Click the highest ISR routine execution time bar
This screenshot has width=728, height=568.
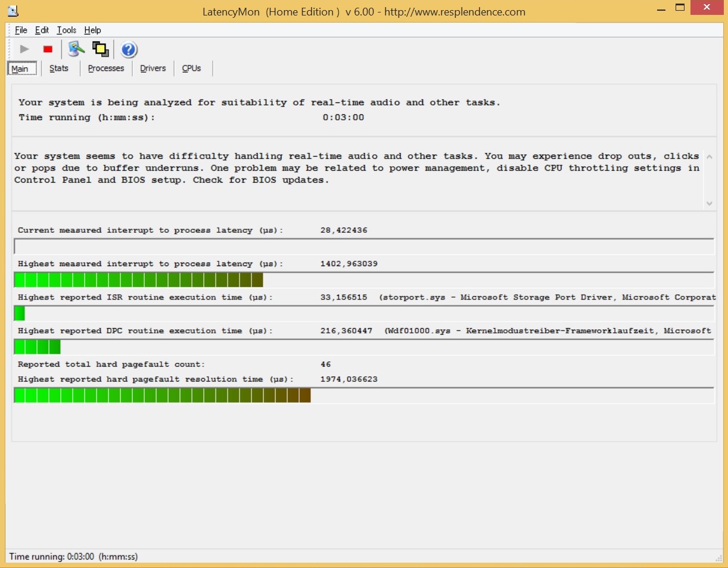364,313
